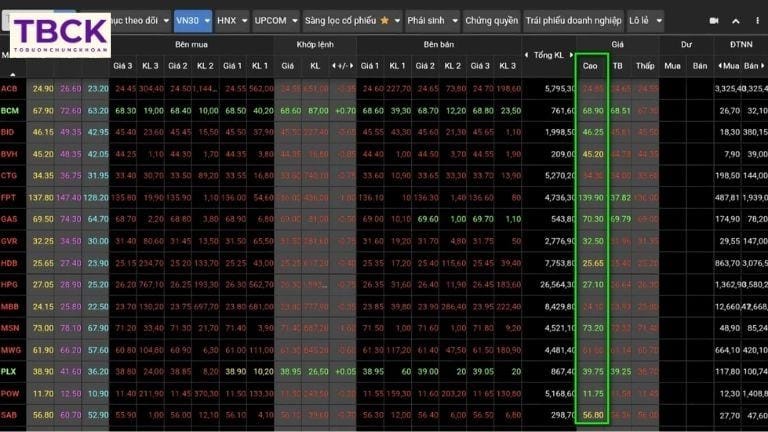Select the FPT stock ticker
This screenshot has width=768, height=432.
[x=10, y=197]
